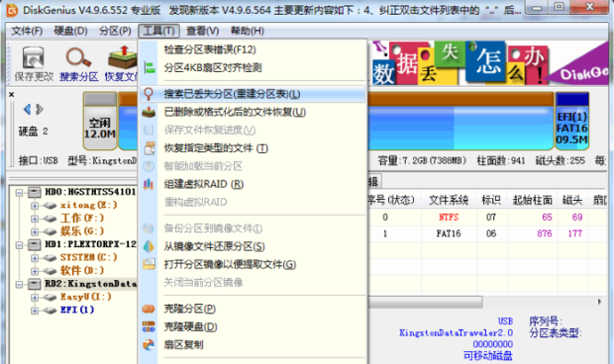Select the 娱乐(G:) tree item
Viewport: 614px width, 364px height.
tap(82, 231)
